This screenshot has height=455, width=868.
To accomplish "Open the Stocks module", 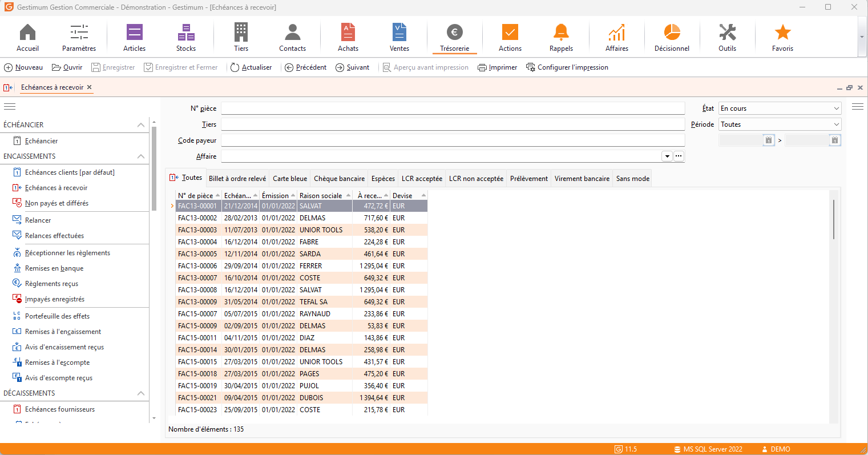I will [x=186, y=38].
